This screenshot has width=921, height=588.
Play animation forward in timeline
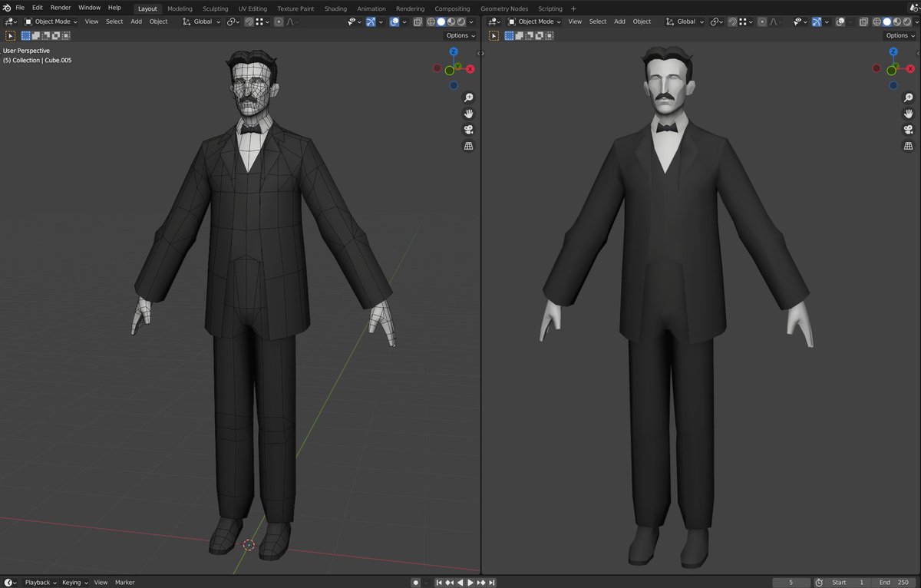(470, 582)
